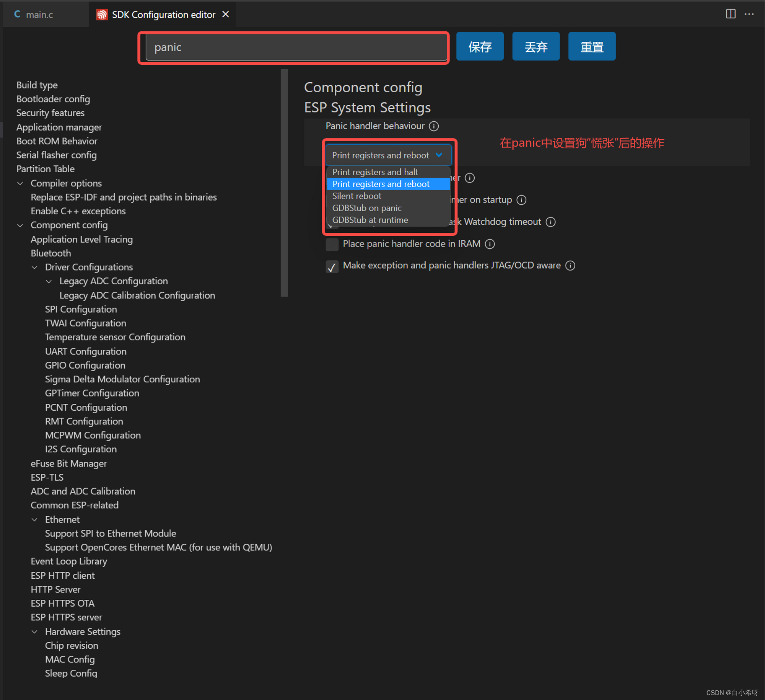Pick 'GDBStub on panic' option
The height and width of the screenshot is (700, 765).
tap(366, 208)
